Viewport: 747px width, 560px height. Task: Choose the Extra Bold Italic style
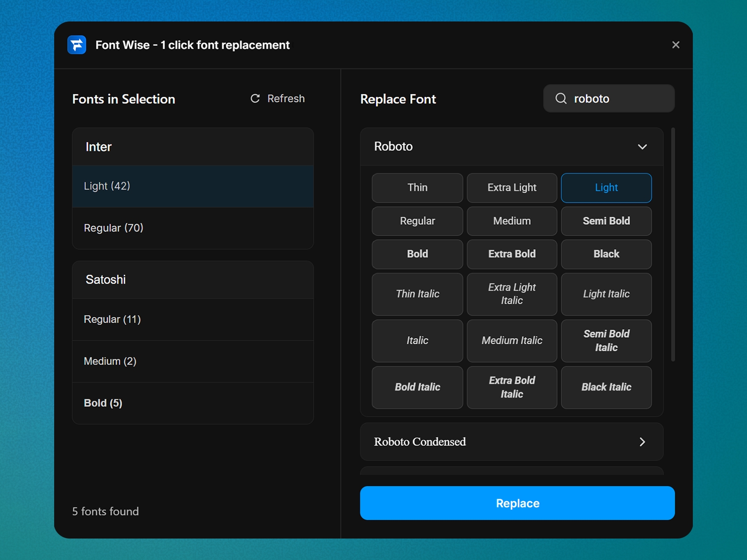pos(512,387)
